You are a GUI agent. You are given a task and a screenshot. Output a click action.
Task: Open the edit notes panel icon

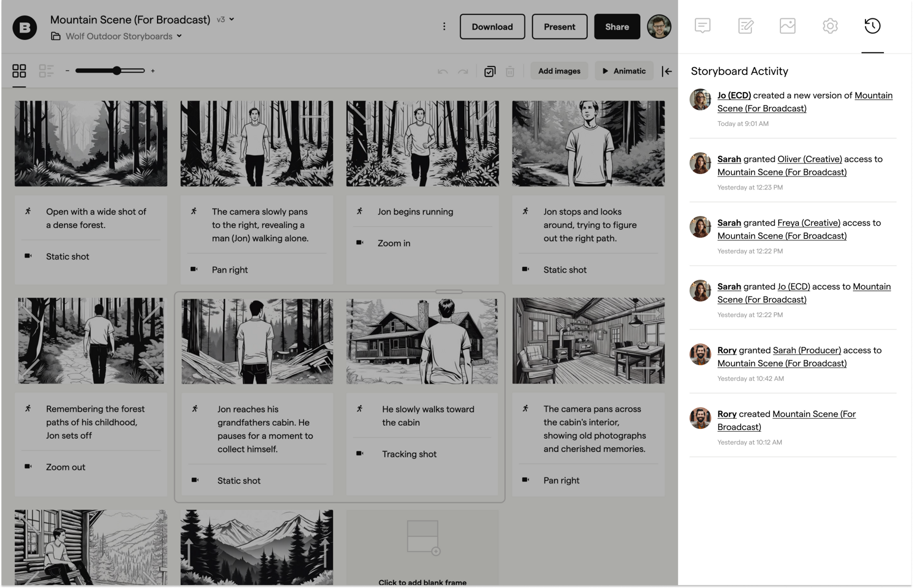click(x=745, y=26)
